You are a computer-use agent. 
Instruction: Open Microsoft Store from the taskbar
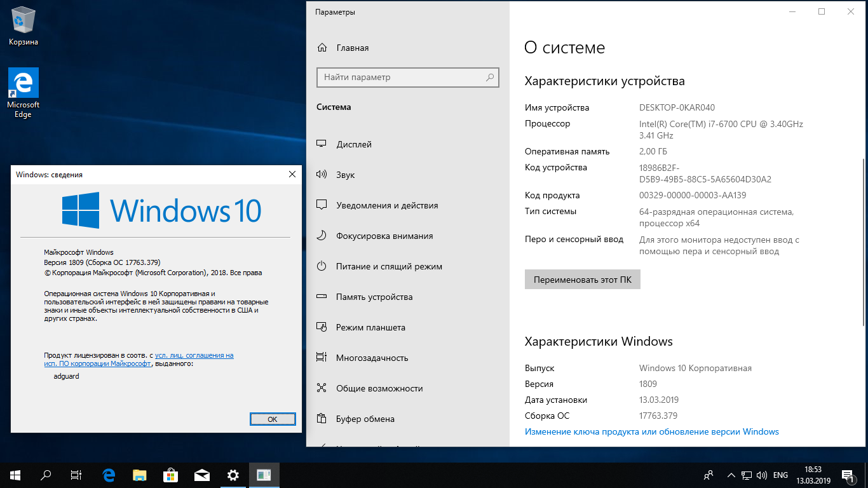[x=170, y=475]
